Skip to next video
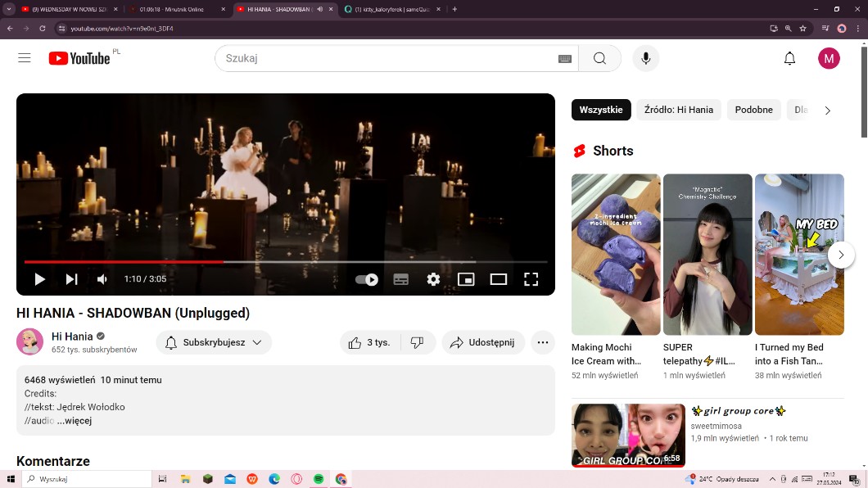This screenshot has height=488, width=868. tap(71, 279)
